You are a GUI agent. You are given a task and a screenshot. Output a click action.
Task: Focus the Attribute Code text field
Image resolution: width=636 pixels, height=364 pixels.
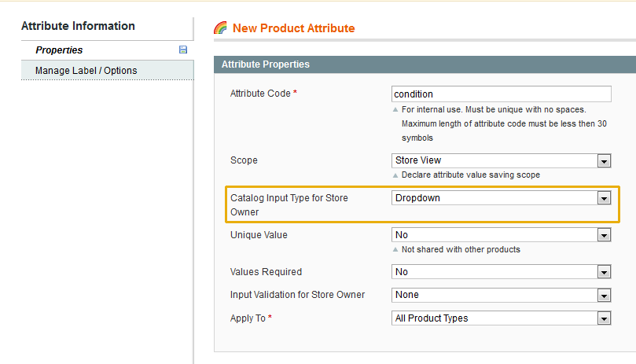pos(501,94)
